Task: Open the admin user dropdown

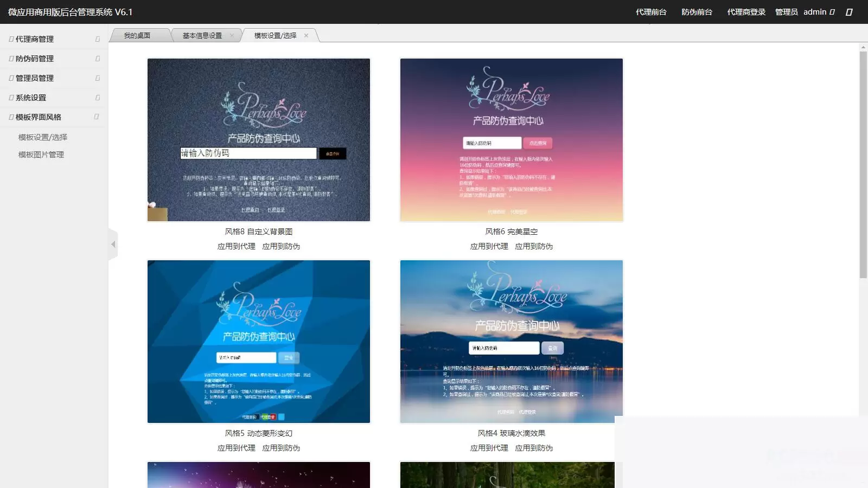Action: tap(819, 12)
